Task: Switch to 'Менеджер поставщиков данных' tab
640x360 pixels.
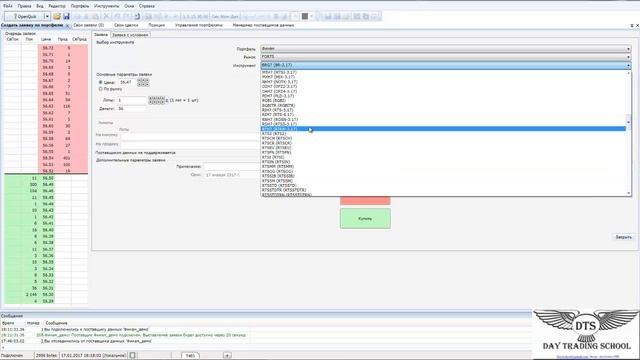Action: pos(263,25)
